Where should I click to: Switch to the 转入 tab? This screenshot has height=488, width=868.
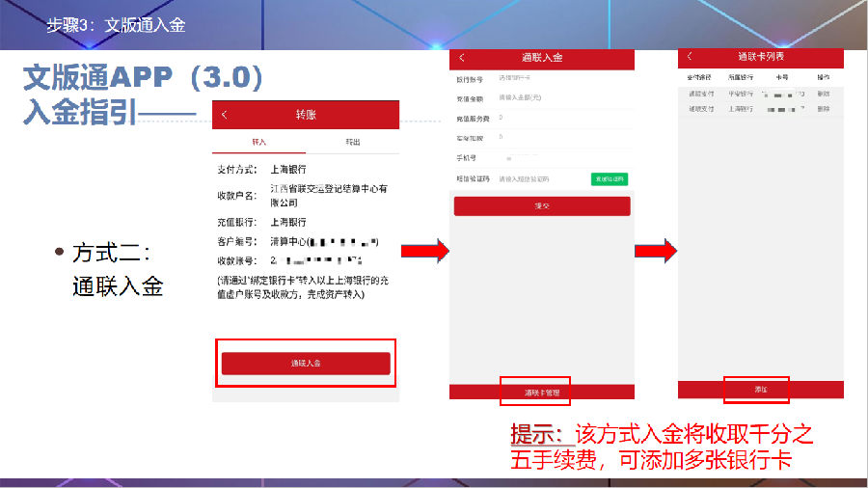pos(259,142)
